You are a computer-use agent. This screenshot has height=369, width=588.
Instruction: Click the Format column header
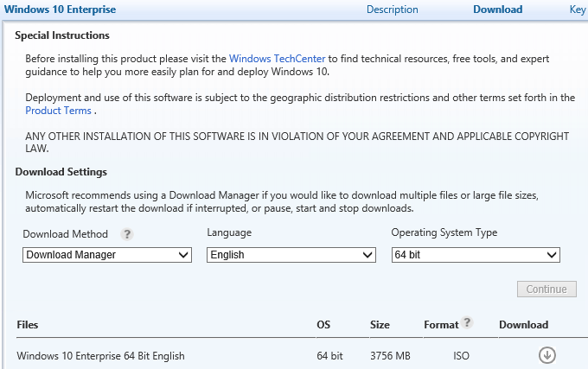(441, 325)
